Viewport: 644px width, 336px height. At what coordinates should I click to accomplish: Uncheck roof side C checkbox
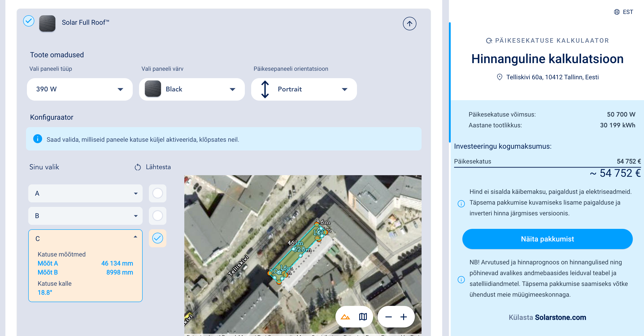click(157, 238)
